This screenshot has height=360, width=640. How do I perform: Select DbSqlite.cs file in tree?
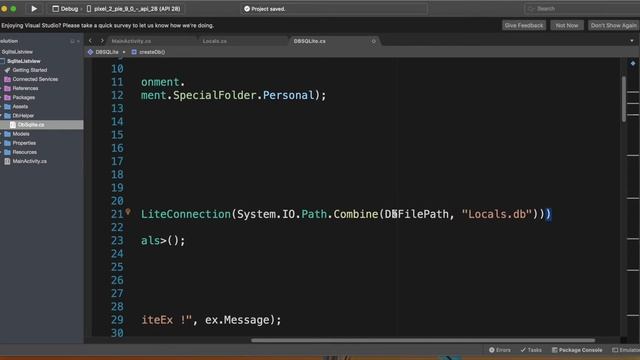tap(31, 124)
